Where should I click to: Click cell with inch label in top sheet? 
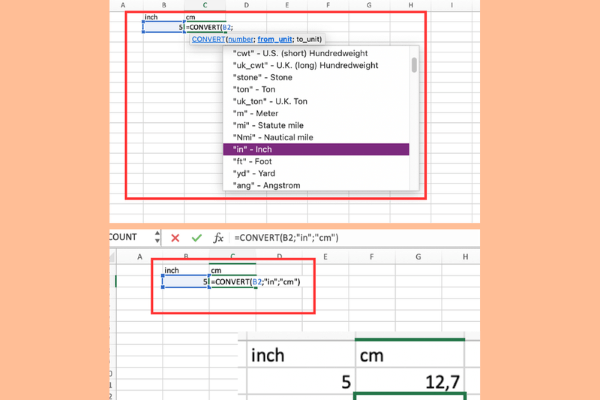pos(164,17)
